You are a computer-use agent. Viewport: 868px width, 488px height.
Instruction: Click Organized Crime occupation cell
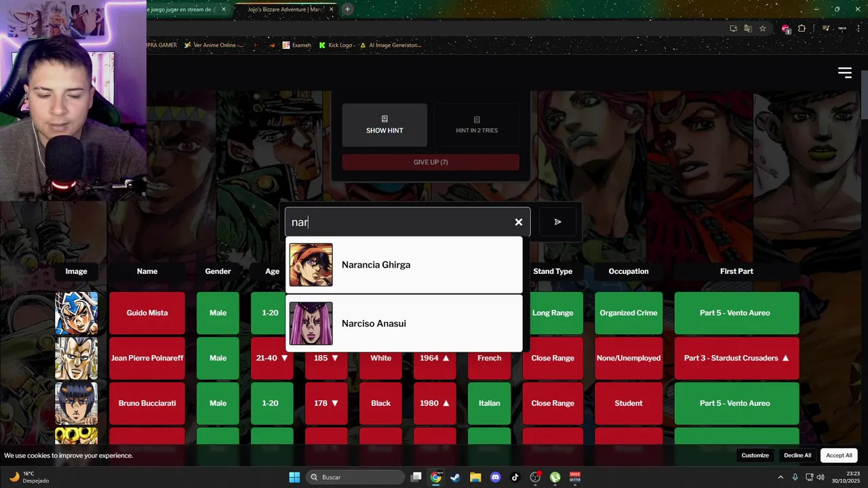point(629,313)
